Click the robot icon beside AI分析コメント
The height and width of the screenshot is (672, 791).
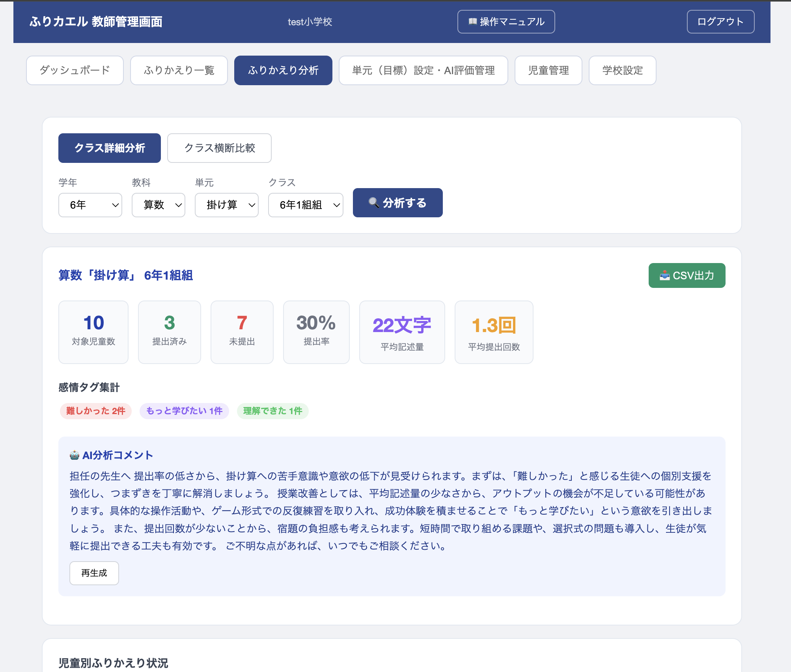click(x=75, y=455)
